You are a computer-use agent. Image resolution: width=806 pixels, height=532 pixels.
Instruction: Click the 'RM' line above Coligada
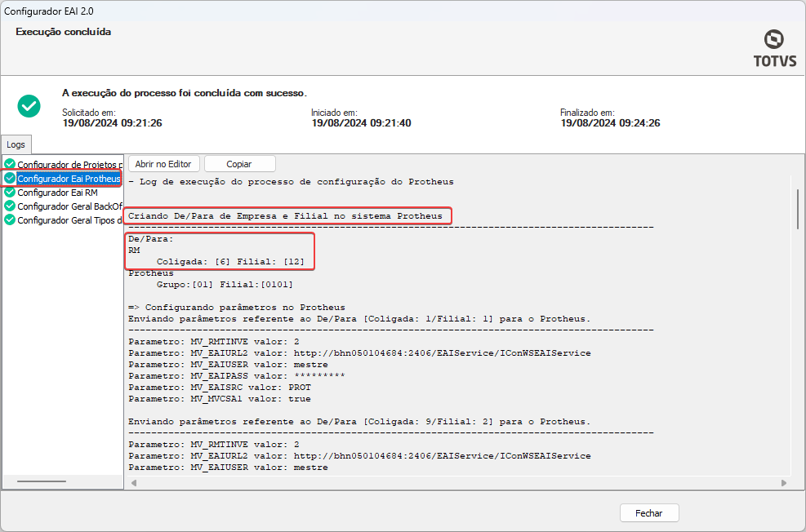coord(134,250)
